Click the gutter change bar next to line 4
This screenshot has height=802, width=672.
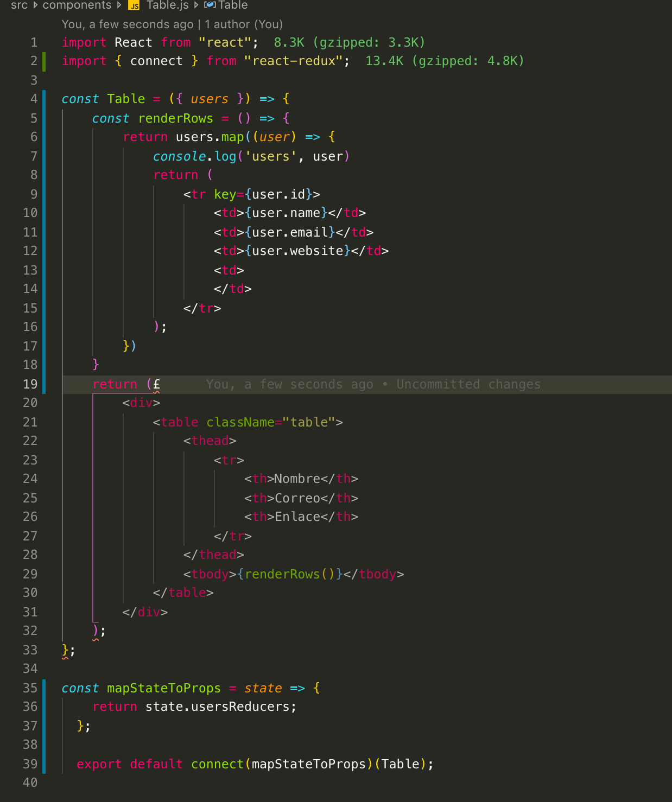tap(45, 99)
